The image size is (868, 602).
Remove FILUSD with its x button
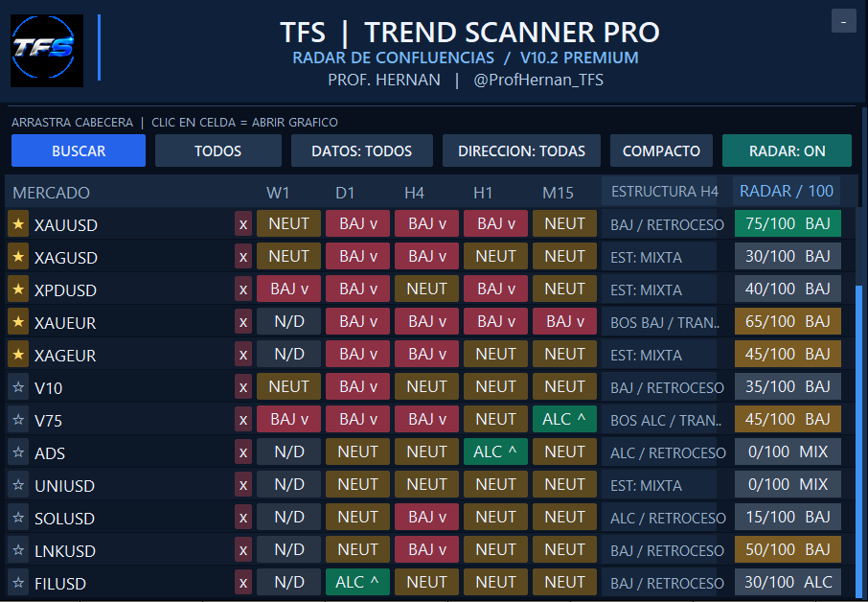tap(243, 583)
